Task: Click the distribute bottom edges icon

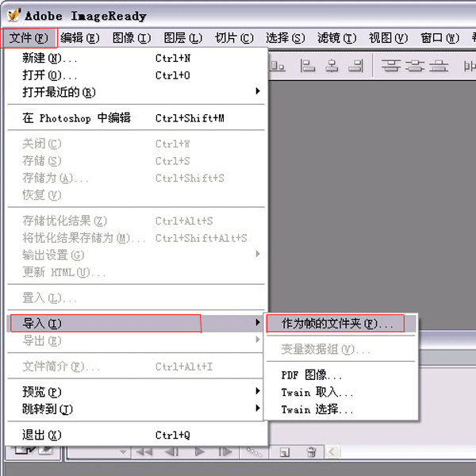Action: (x=437, y=67)
